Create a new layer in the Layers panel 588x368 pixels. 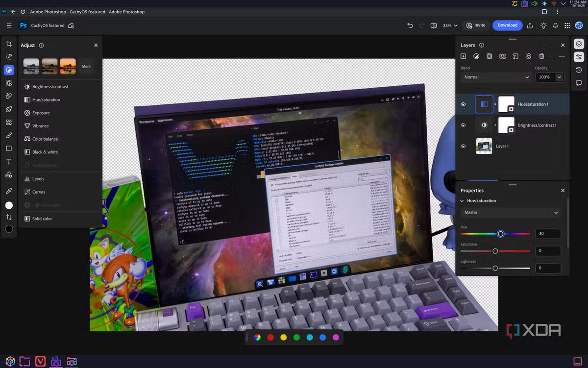(463, 56)
